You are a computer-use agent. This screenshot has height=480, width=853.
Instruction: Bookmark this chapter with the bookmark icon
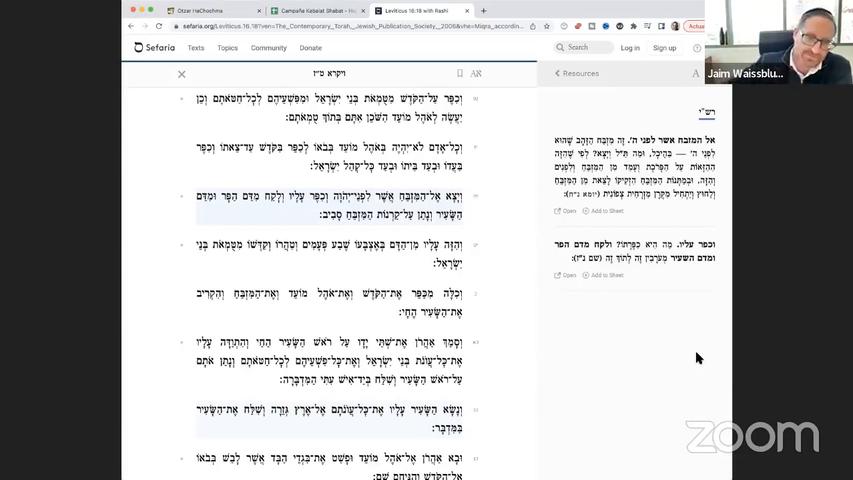(x=460, y=73)
